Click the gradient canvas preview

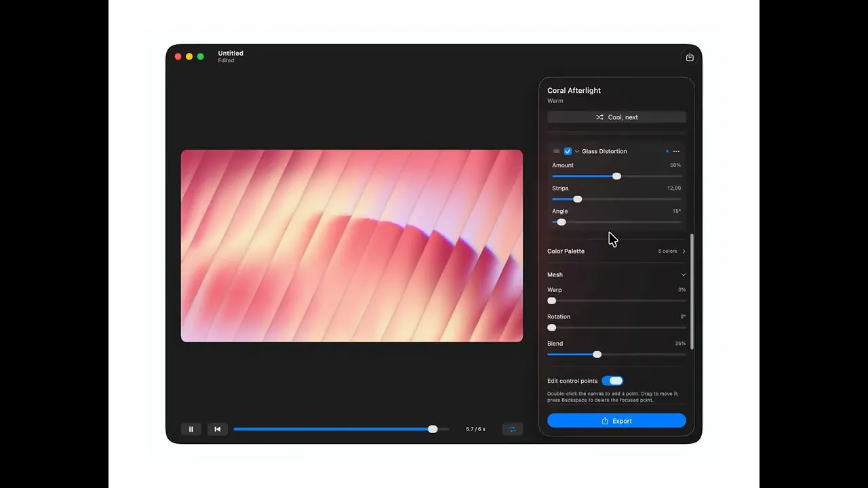(352, 246)
